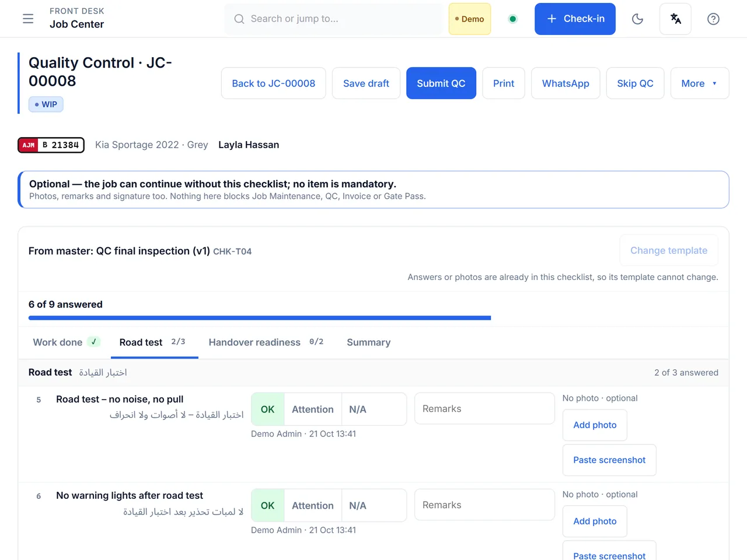Toggle dark mode moon icon

pyautogui.click(x=638, y=19)
